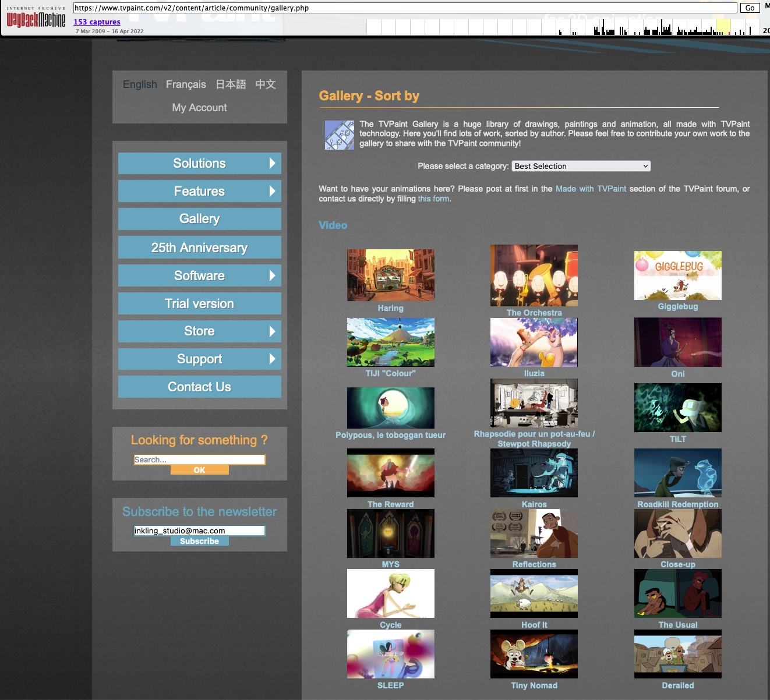The image size is (770, 700).
Task: Click the highlighted capture year in timeline
Action: pos(723,27)
